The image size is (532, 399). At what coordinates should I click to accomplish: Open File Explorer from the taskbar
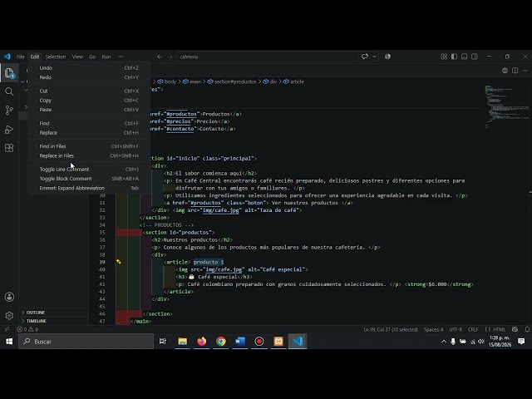pos(183,342)
